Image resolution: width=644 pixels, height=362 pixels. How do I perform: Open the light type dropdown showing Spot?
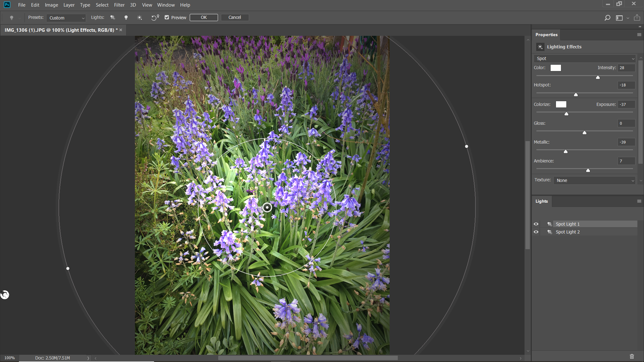584,58
